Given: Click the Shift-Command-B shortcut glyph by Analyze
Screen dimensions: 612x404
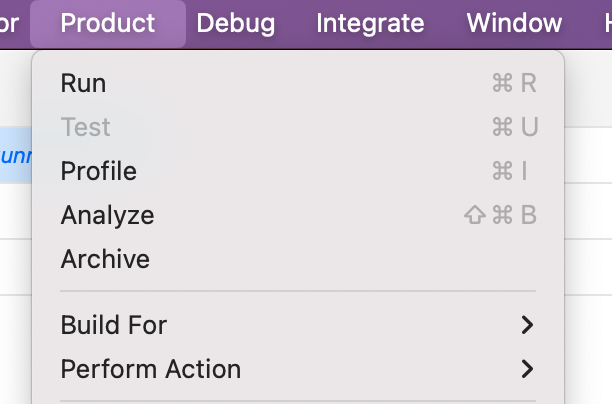Looking at the screenshot, I should 500,215.
